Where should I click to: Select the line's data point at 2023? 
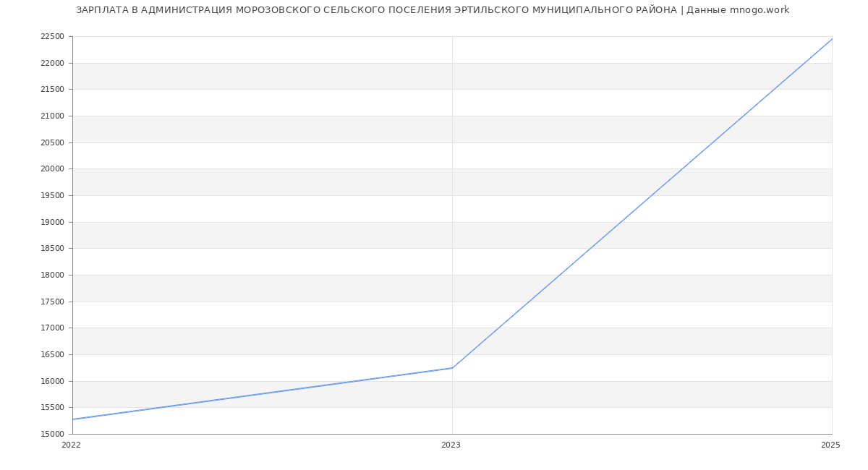(452, 368)
